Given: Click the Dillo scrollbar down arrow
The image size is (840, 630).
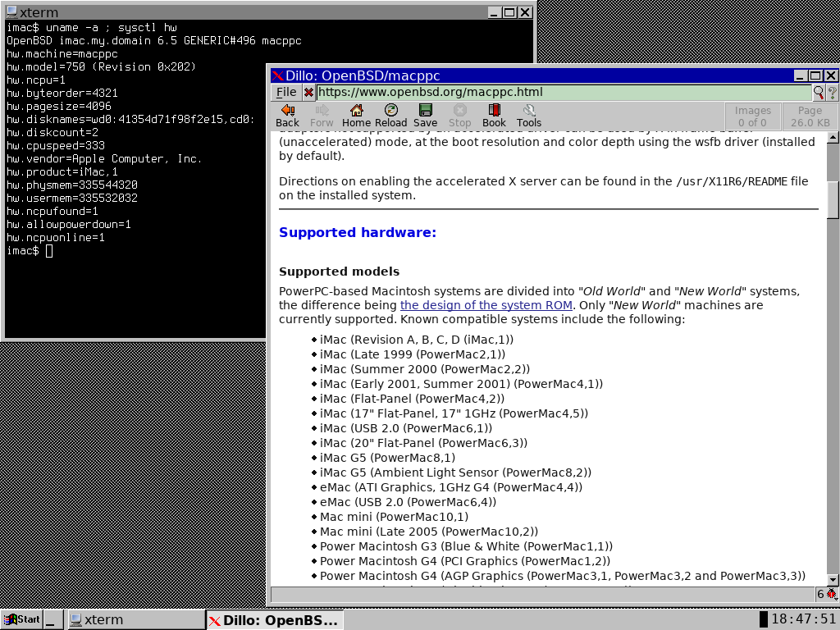Looking at the screenshot, I should (833, 580).
